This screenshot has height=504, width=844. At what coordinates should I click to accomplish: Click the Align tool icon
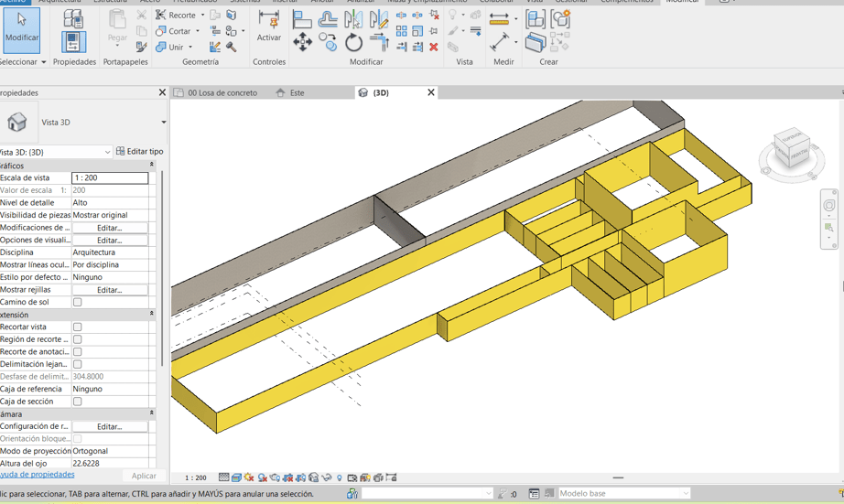click(x=302, y=18)
